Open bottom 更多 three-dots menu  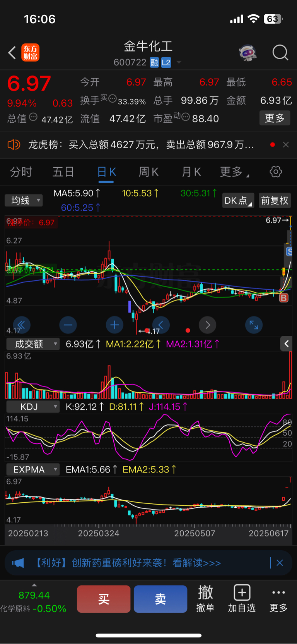click(x=278, y=599)
